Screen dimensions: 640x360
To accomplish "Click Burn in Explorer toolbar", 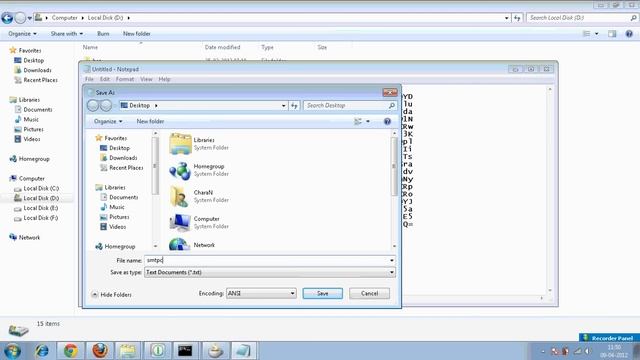I will point(103,33).
